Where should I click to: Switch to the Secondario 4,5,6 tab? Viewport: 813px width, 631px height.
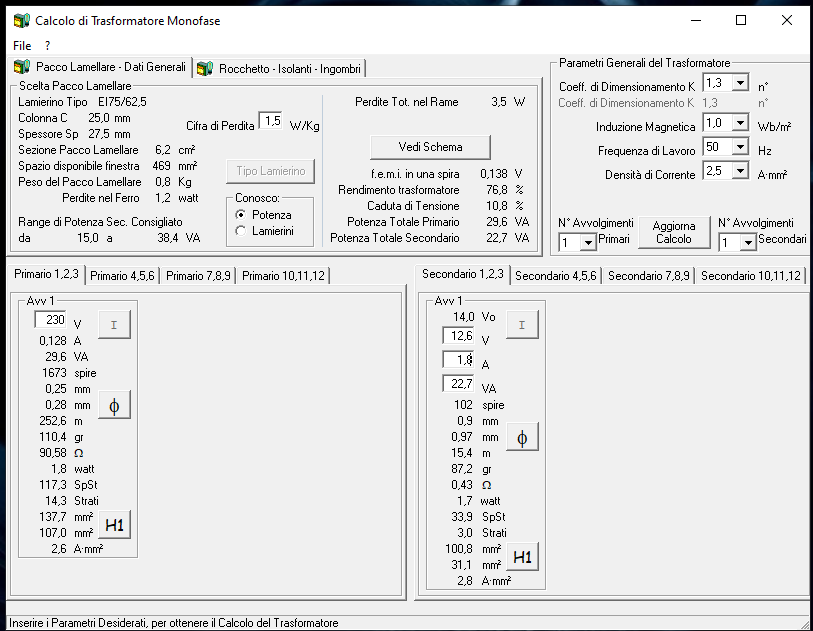pos(555,275)
